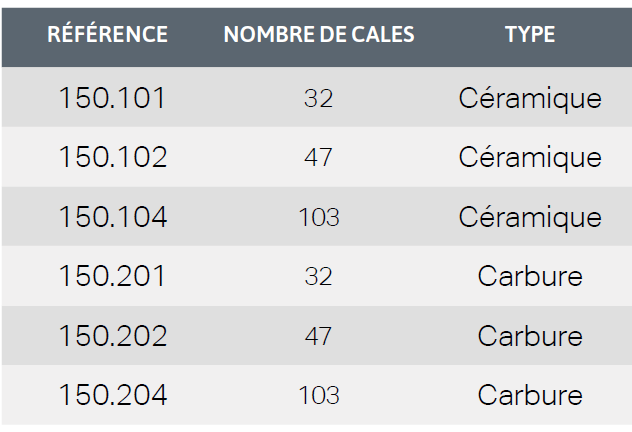Screen dimensions: 632x432
Task: Click Céramique in the 150.104 row
Action: (x=530, y=218)
